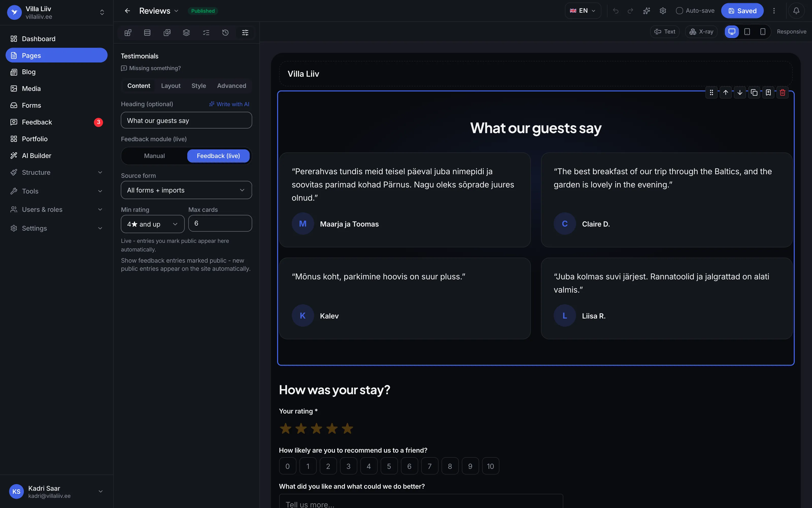Click the undo arrow in top bar
Image resolution: width=812 pixels, height=508 pixels.
pos(615,11)
